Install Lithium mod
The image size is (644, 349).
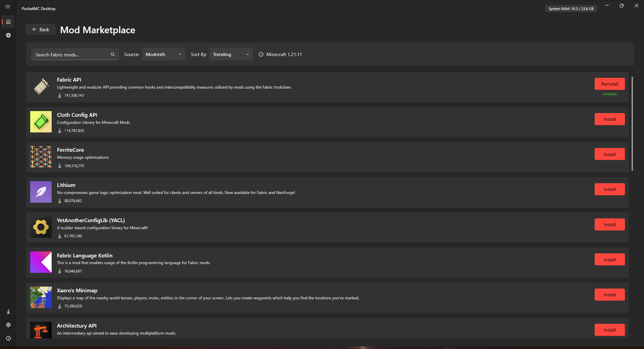click(609, 189)
